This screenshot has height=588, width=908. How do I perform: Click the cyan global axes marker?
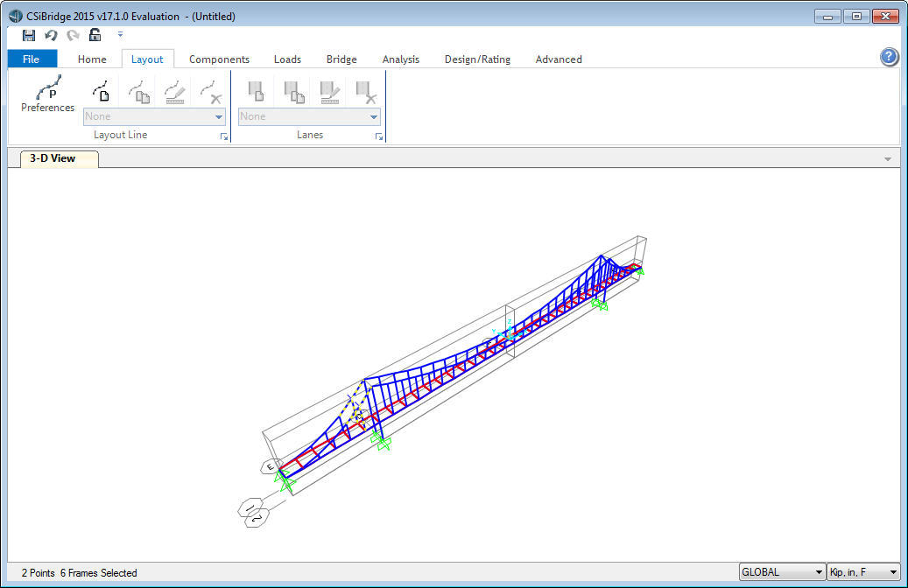pyautogui.click(x=508, y=332)
